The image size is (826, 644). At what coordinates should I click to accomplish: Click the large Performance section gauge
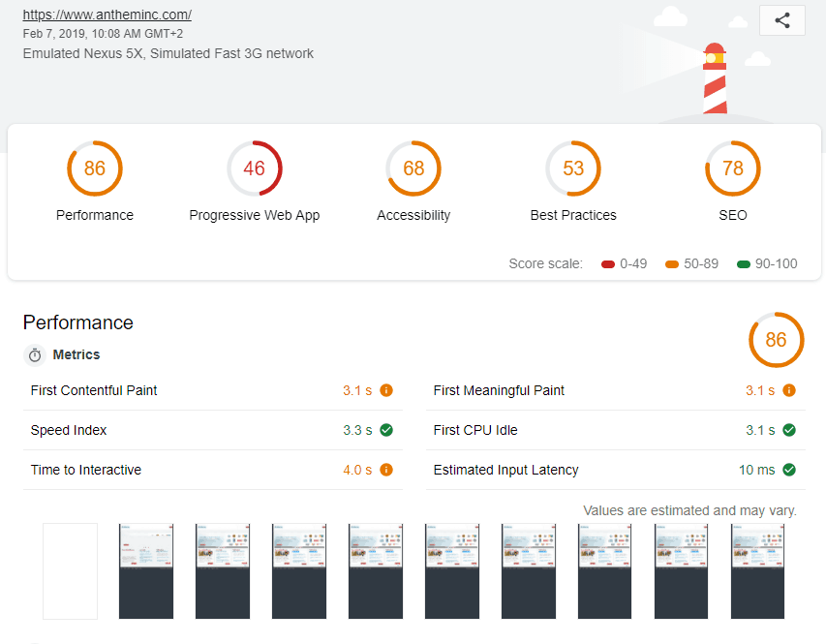click(x=776, y=340)
